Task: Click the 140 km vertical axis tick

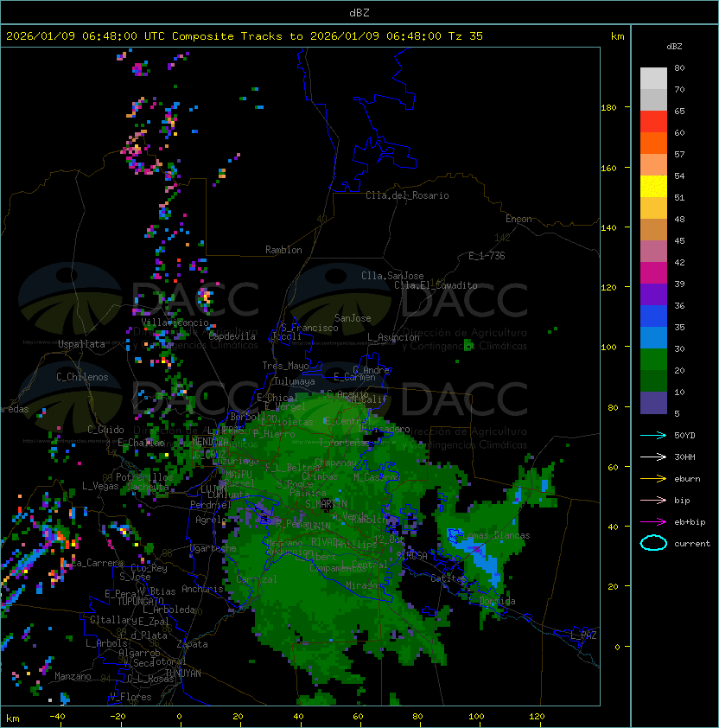Action: coord(608,228)
